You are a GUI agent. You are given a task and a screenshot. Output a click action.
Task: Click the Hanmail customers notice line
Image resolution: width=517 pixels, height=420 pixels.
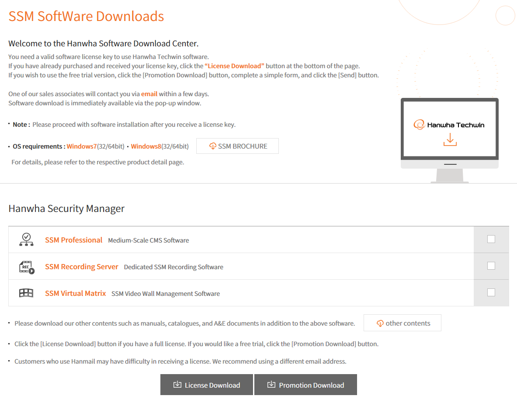[180, 361]
